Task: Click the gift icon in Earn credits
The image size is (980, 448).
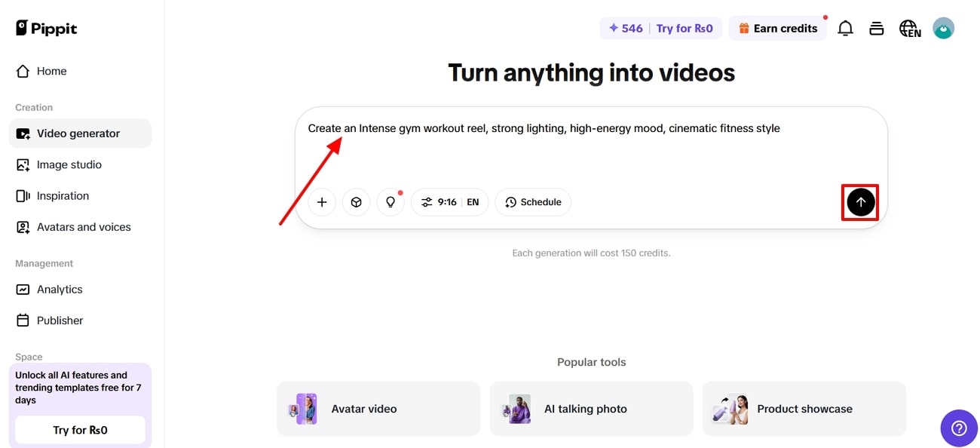Action: click(x=744, y=28)
